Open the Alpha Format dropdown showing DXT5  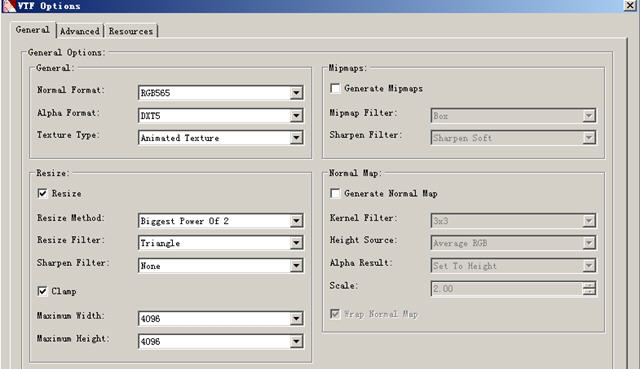[221, 116]
